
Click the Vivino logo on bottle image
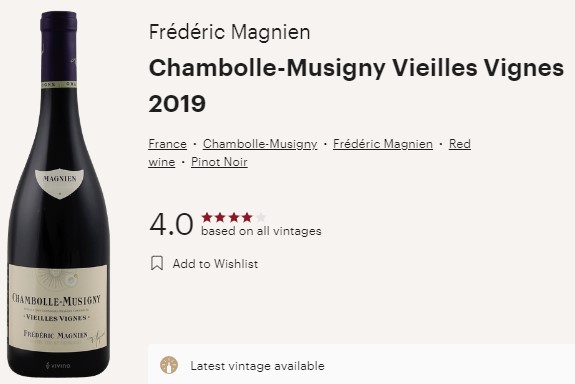58,365
